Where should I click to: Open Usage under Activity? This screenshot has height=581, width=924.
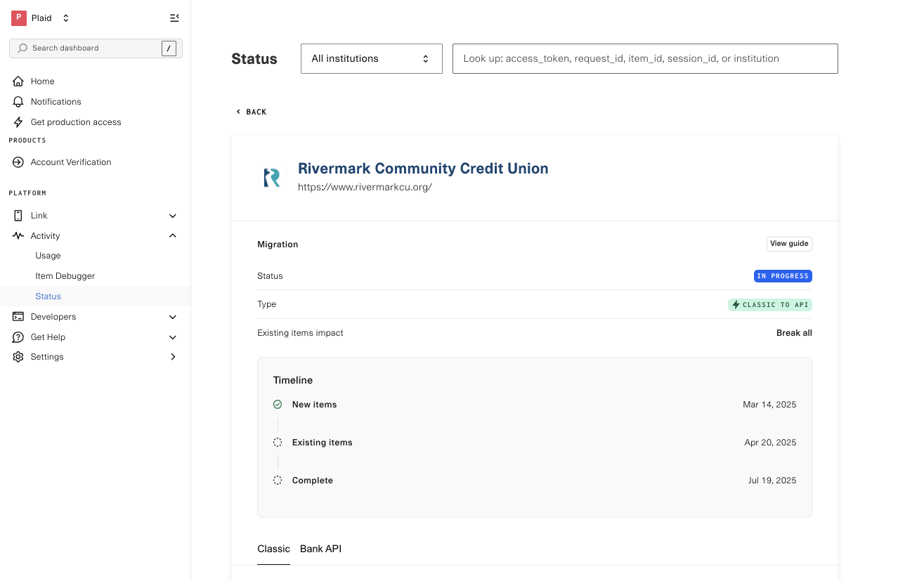point(48,256)
